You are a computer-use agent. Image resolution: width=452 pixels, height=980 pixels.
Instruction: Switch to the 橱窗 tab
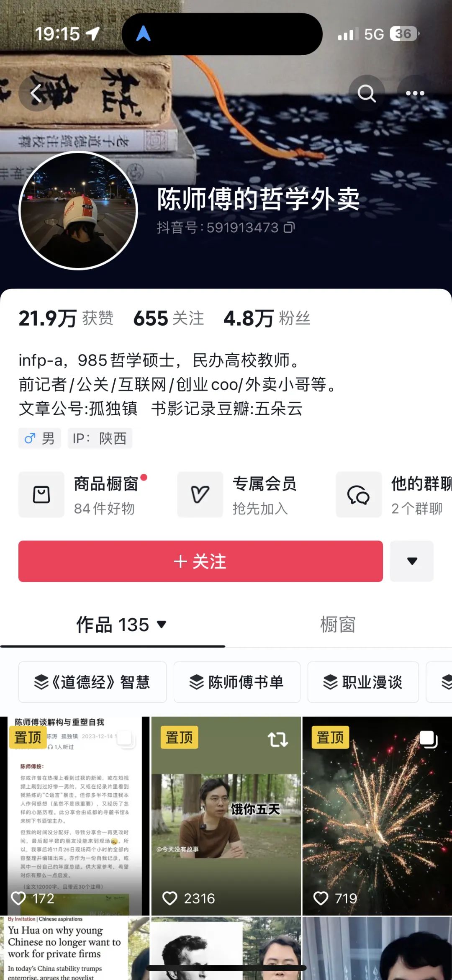point(338,625)
